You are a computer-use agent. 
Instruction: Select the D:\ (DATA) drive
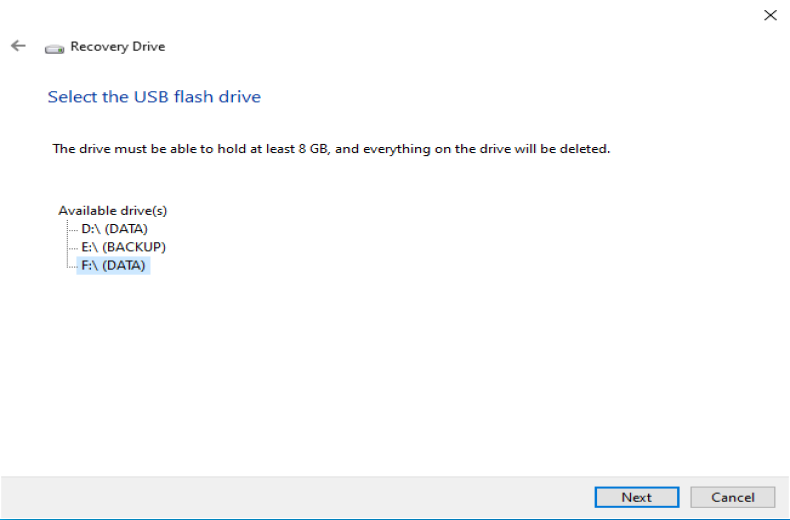click(114, 228)
